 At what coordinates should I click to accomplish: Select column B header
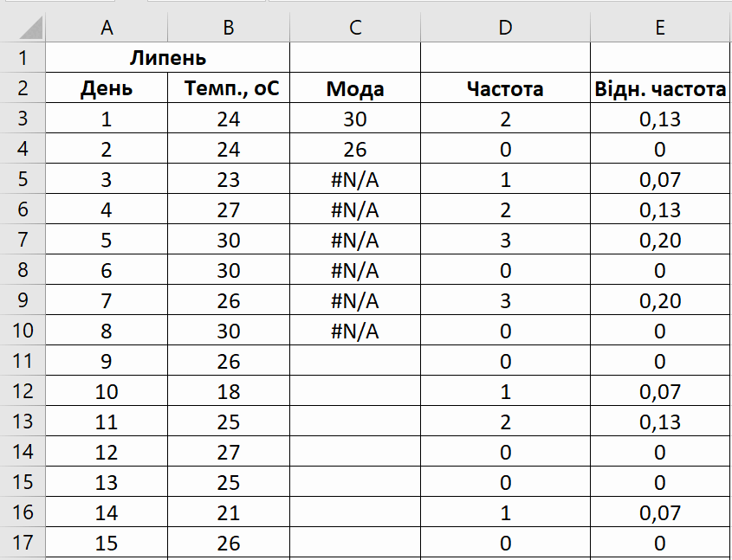[x=229, y=28]
